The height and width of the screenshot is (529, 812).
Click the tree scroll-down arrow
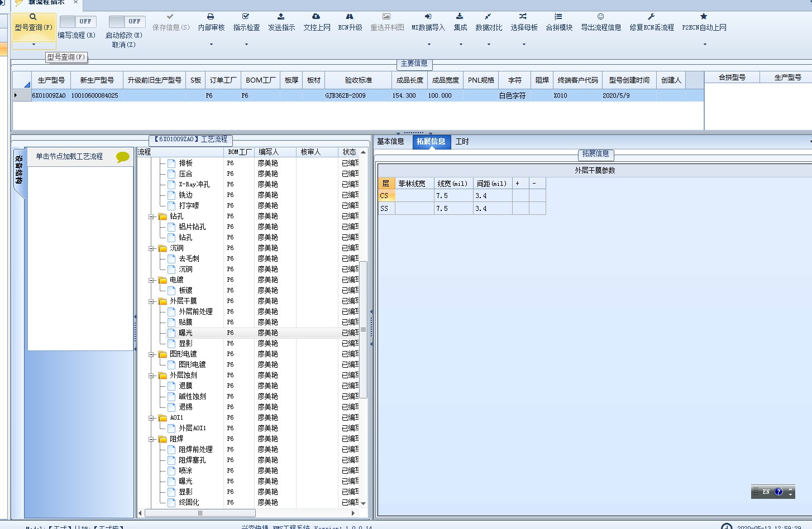363,503
